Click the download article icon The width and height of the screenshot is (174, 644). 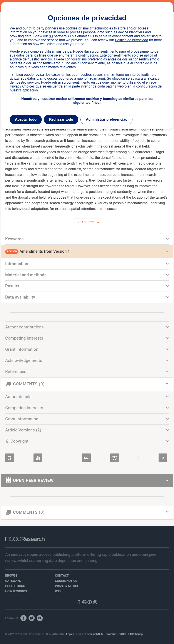(x=10, y=458)
